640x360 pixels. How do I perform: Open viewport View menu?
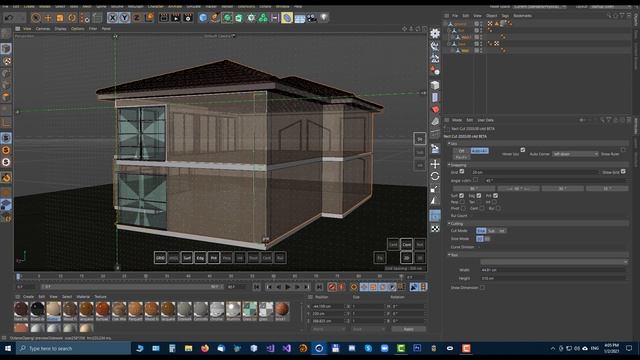(x=27, y=29)
